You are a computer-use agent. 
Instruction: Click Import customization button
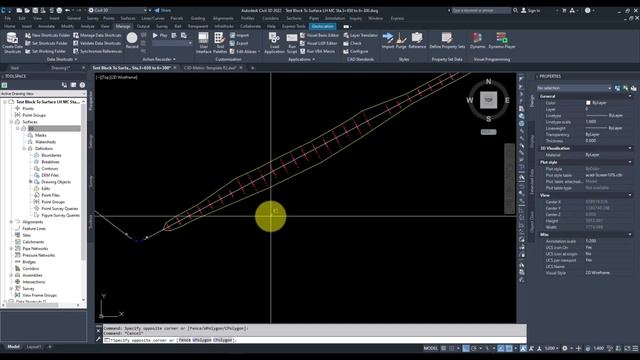(x=239, y=36)
